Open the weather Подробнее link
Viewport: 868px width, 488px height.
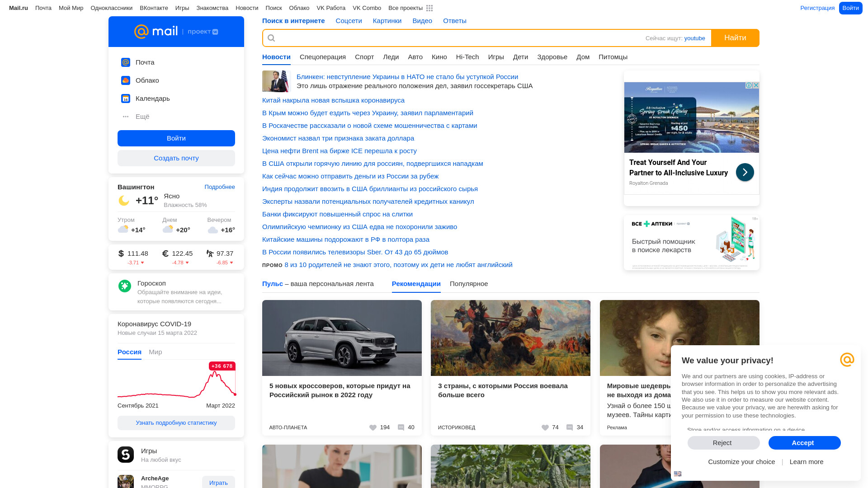click(220, 187)
